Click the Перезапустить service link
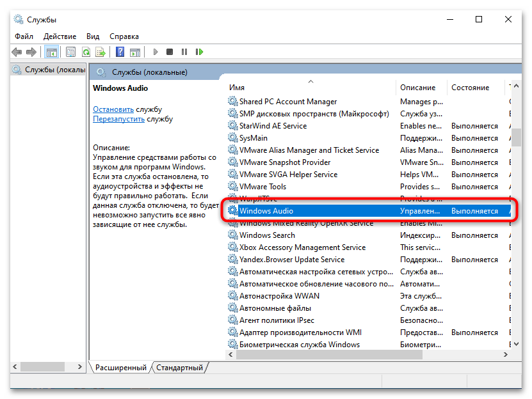This screenshot has height=399, width=532. pyautogui.click(x=118, y=119)
